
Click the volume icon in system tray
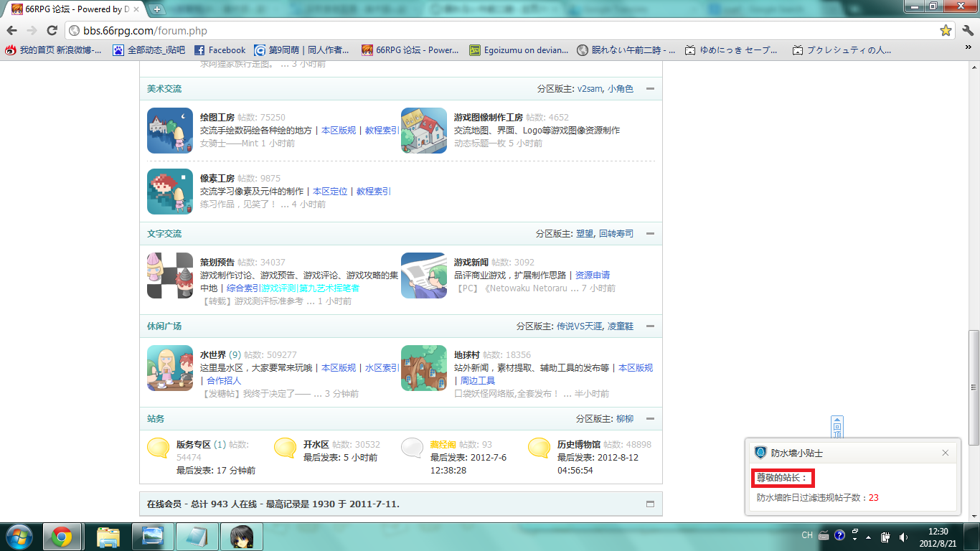pyautogui.click(x=903, y=537)
